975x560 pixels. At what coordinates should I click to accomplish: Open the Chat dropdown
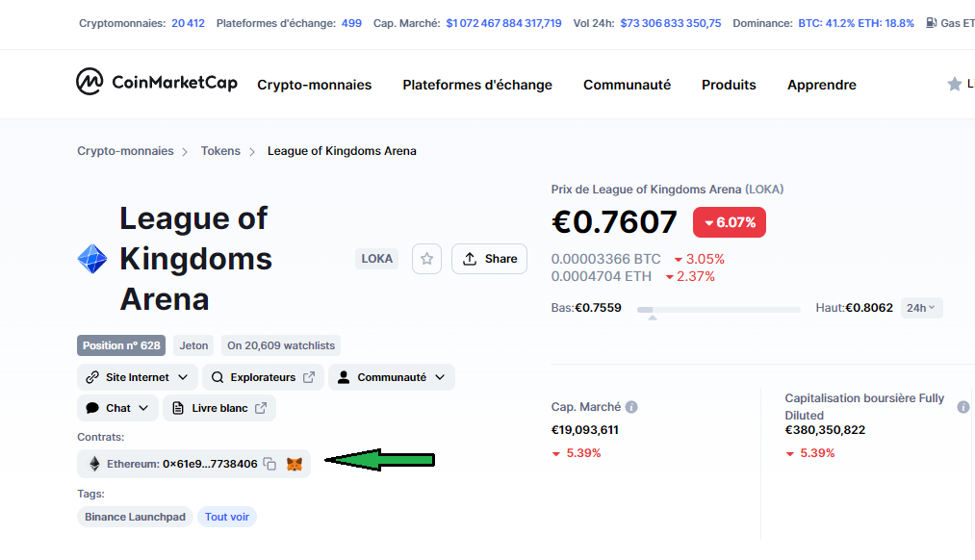pos(117,408)
